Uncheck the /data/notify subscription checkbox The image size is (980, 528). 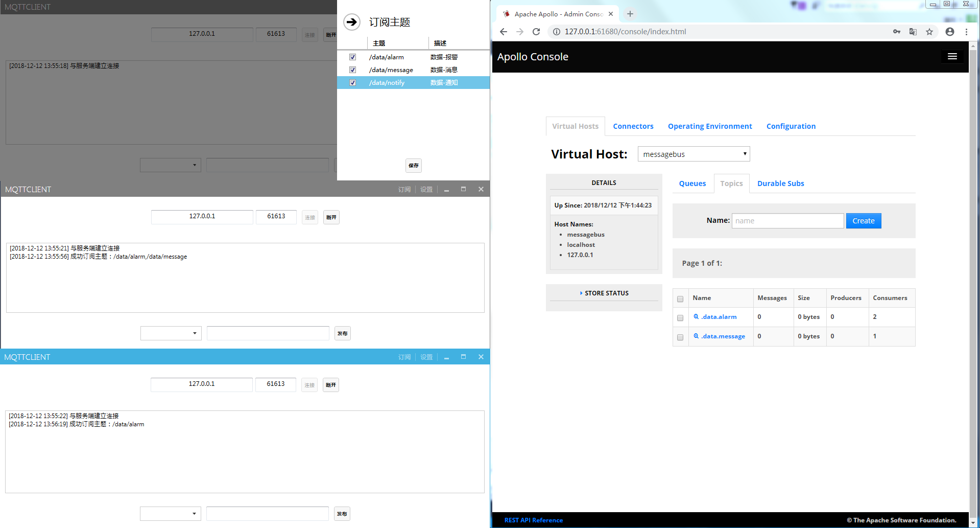pos(352,82)
